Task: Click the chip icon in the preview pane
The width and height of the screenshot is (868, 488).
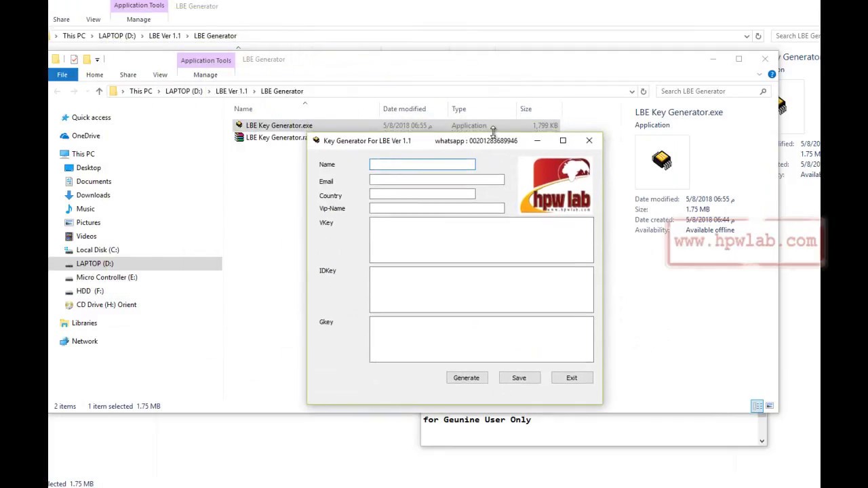Action: [661, 160]
